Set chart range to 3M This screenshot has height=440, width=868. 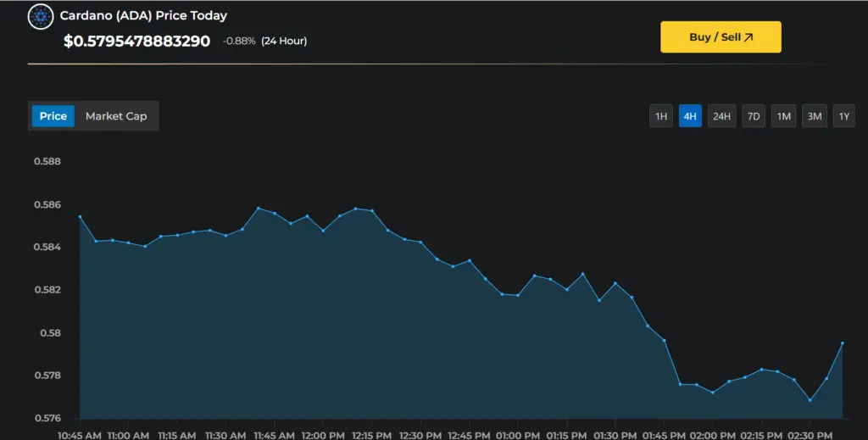[x=815, y=116]
